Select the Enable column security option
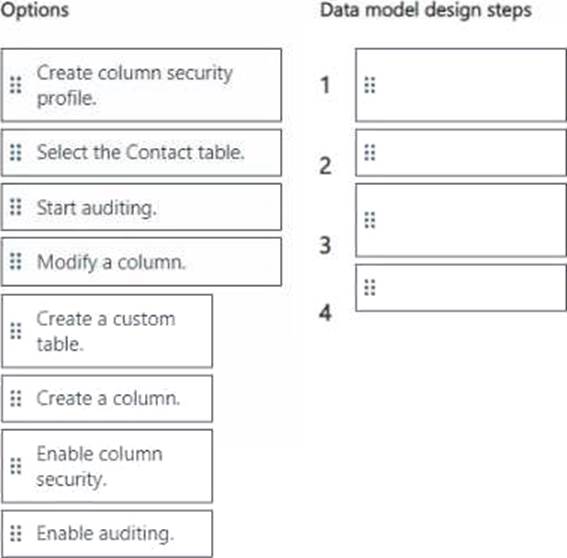567x558 pixels. tap(107, 466)
